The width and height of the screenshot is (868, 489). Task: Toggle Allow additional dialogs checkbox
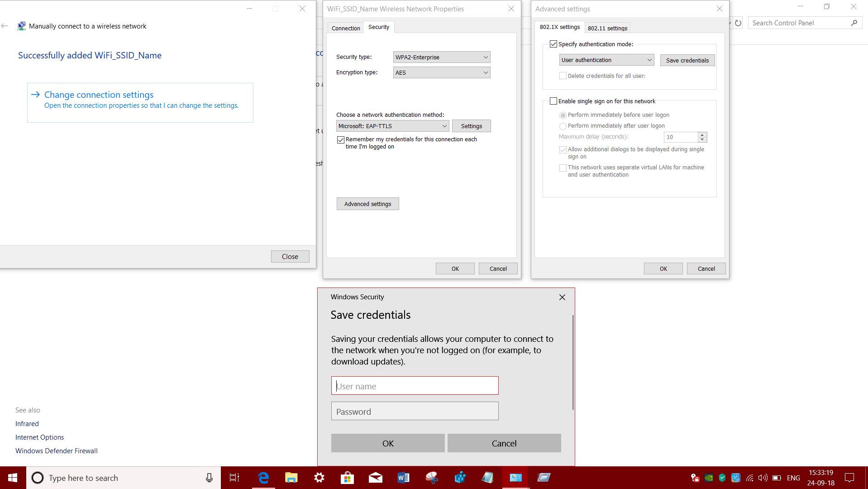[563, 149]
